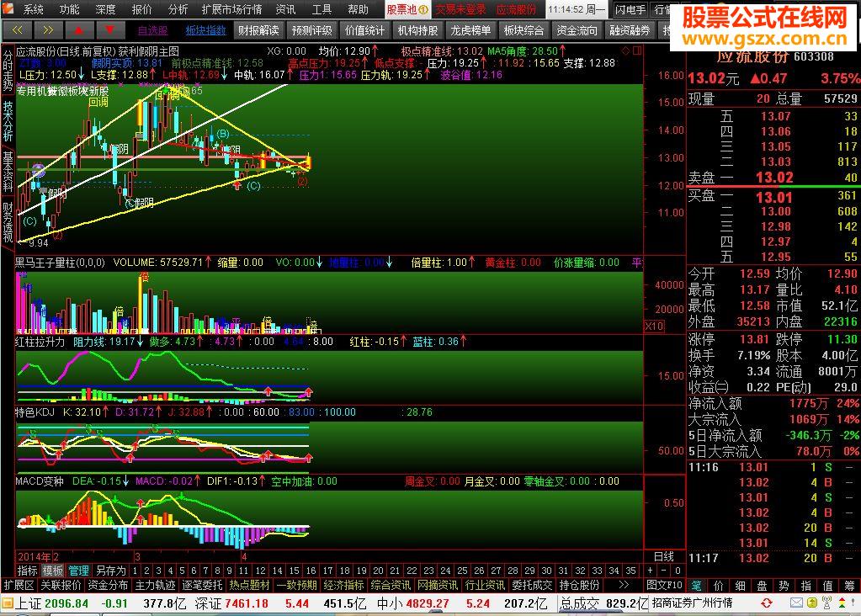Click the signal antenna icon in status bar
Viewport: 861px width, 616px height.
(827, 603)
